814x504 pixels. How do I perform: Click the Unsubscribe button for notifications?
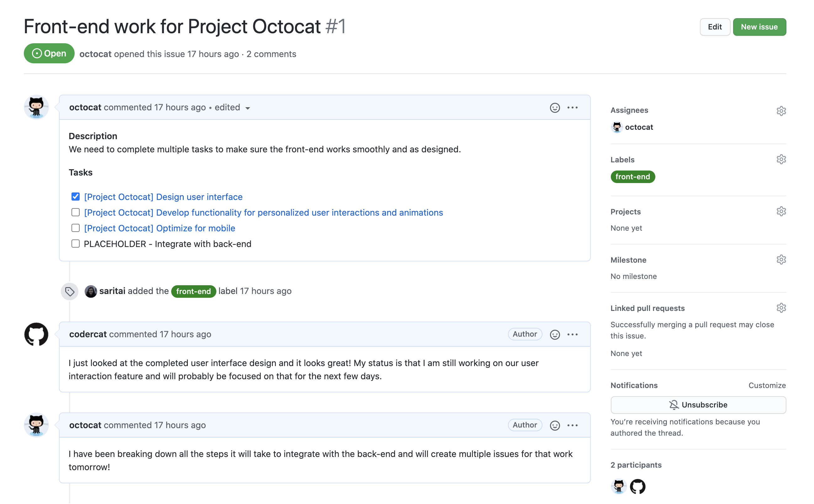[698, 405]
